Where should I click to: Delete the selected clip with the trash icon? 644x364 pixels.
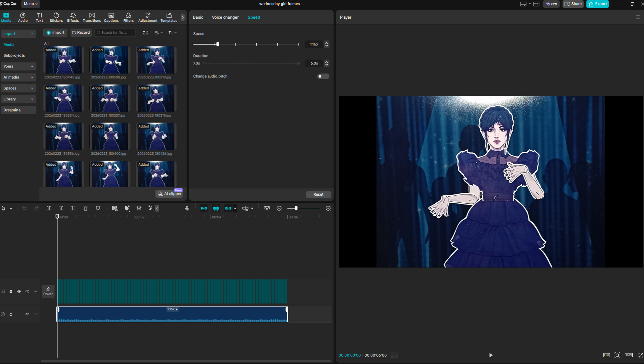click(x=85, y=208)
